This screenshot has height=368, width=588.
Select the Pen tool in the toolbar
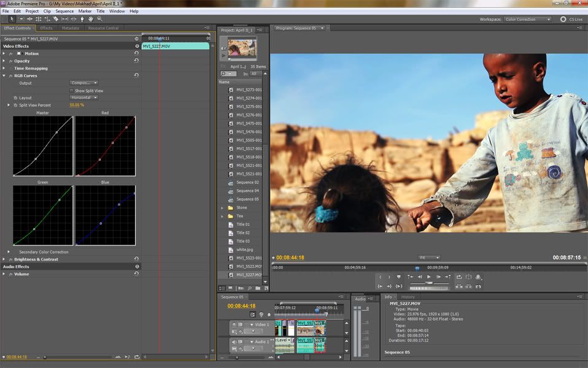[x=82, y=19]
